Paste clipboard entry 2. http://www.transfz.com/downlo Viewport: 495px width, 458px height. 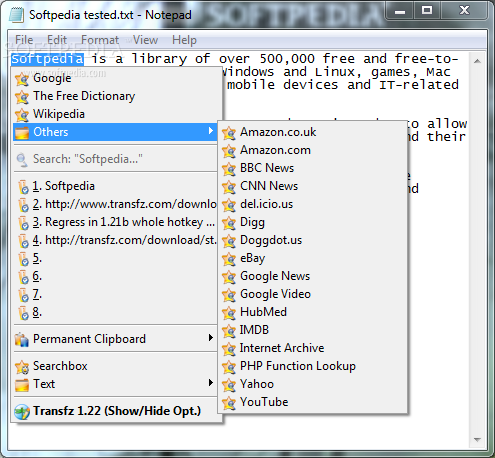(x=115, y=204)
